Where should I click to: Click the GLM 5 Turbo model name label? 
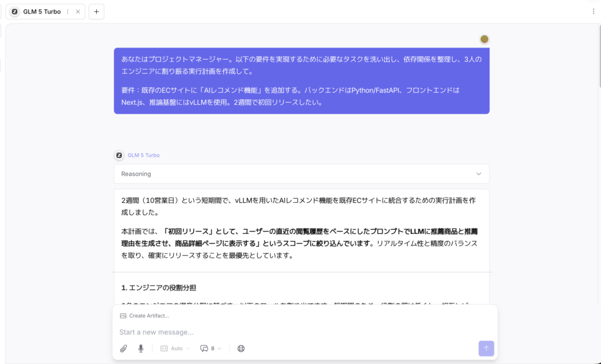pos(144,155)
